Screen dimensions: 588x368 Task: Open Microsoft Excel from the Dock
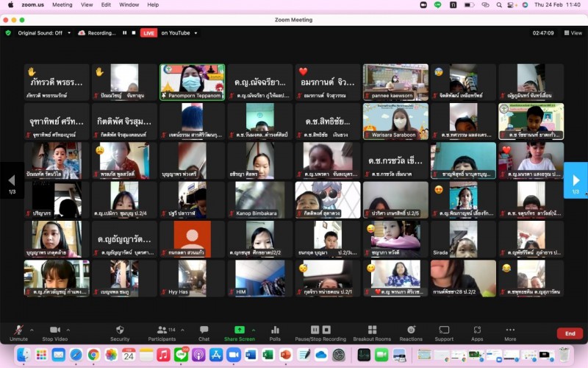(x=268, y=355)
